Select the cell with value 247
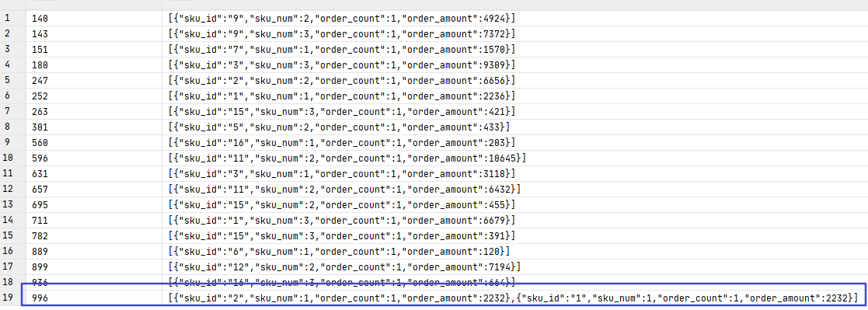Screen dimensions: 868x310 click(x=93, y=80)
